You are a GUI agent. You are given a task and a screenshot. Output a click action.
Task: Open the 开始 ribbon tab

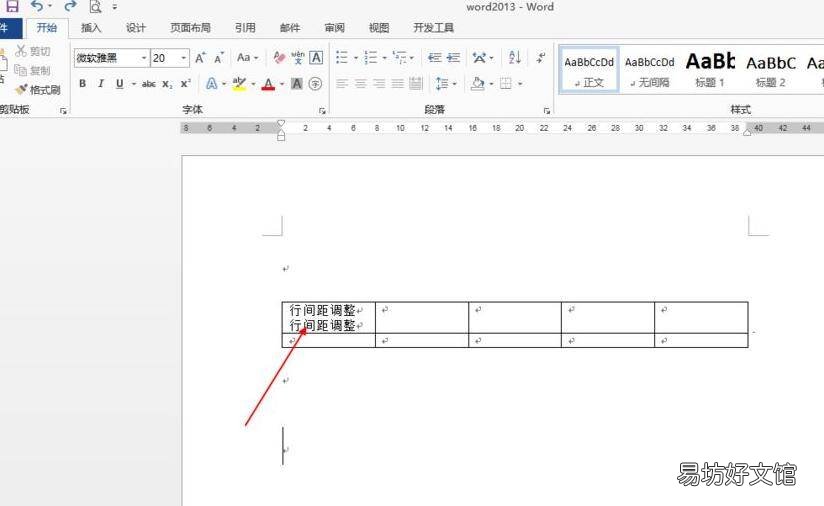pyautogui.click(x=47, y=28)
